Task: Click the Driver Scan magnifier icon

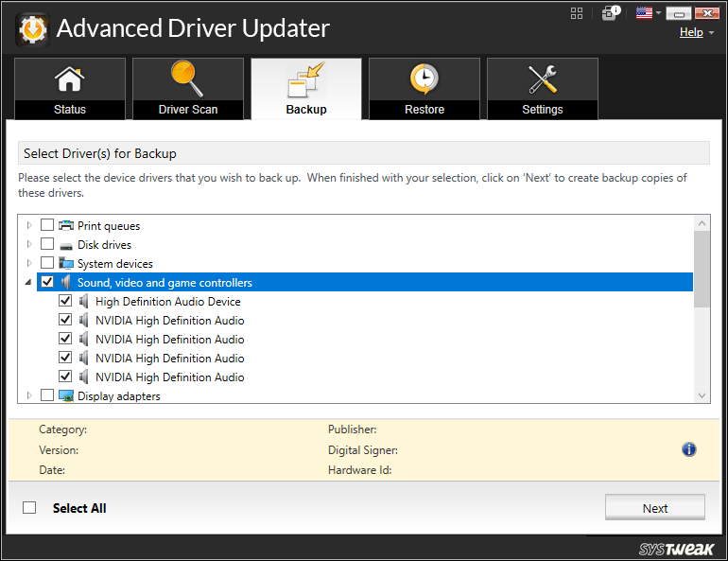Action: (187, 79)
